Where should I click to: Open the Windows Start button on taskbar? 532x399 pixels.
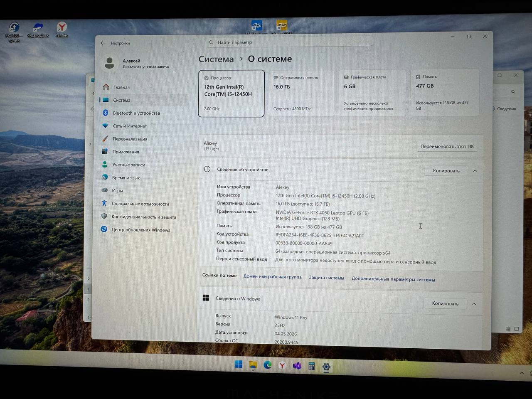239,365
